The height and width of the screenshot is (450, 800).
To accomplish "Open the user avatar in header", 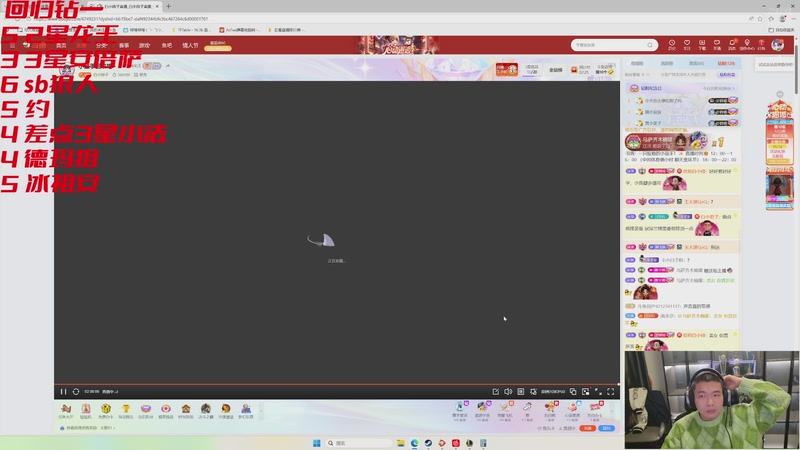I will [x=778, y=45].
